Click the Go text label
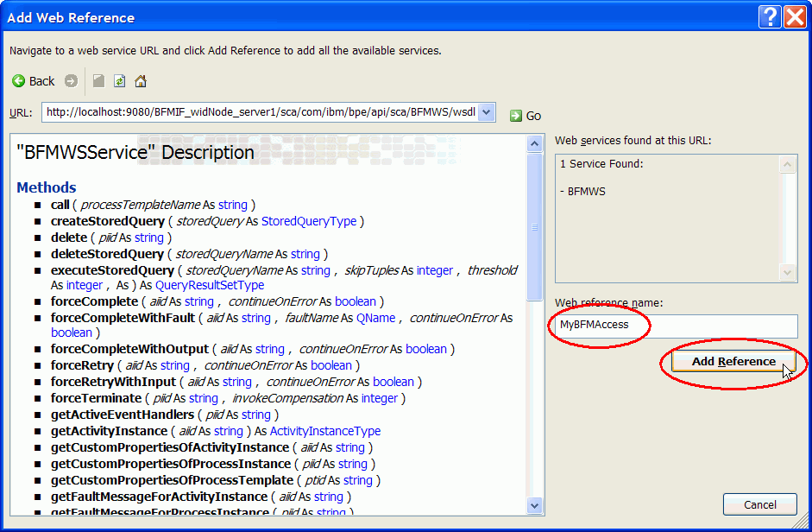Screen dimensions: 812x532 (533, 116)
